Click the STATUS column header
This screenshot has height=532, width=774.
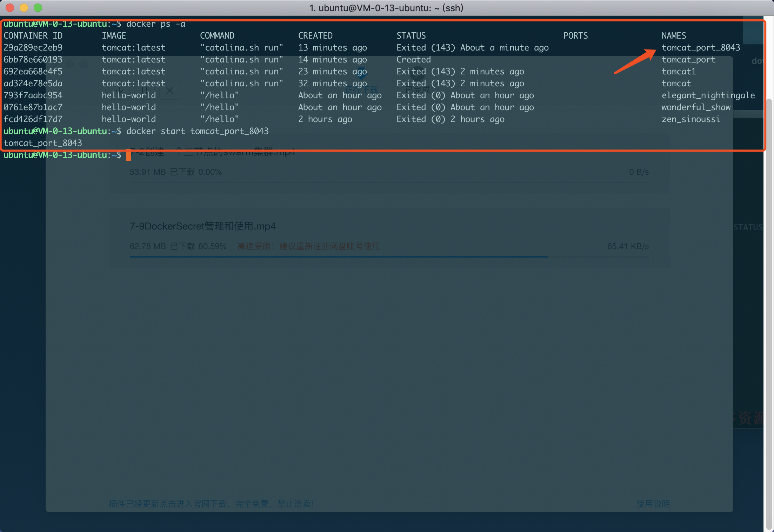pos(411,36)
